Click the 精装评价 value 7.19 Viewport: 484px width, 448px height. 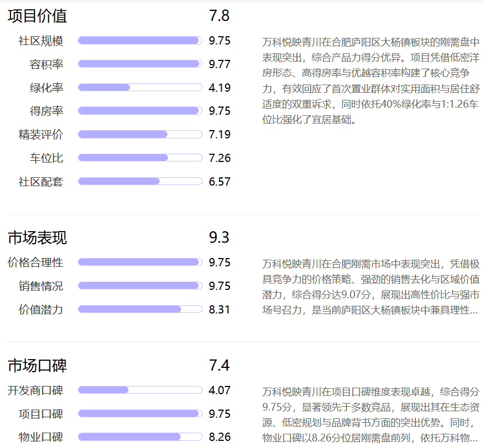(220, 135)
